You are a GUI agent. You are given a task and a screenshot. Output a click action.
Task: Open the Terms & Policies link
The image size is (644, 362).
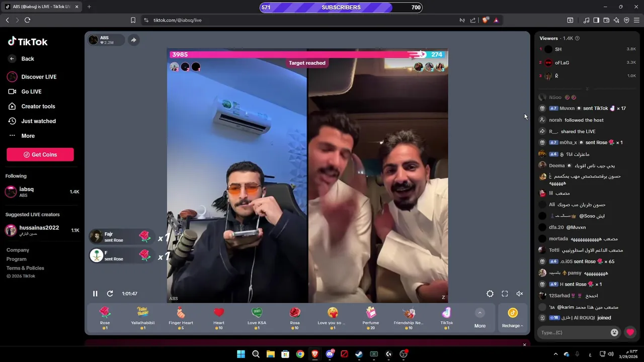tap(25, 268)
